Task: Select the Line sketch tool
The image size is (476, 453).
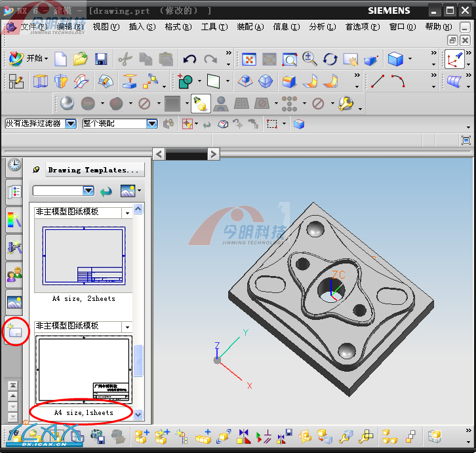Action: pyautogui.click(x=378, y=81)
